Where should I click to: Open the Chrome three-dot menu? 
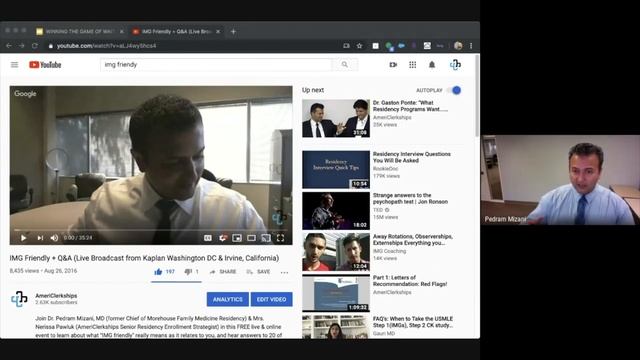[x=471, y=46]
